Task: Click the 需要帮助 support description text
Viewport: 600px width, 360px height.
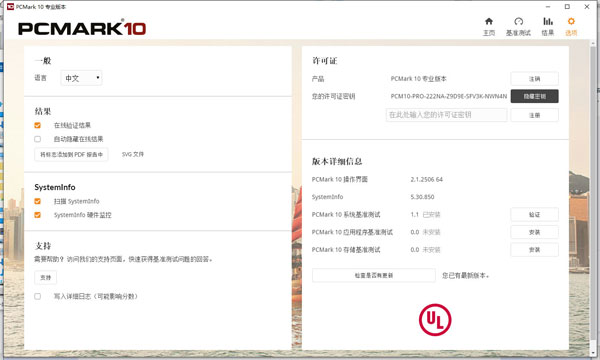Action: (x=123, y=259)
